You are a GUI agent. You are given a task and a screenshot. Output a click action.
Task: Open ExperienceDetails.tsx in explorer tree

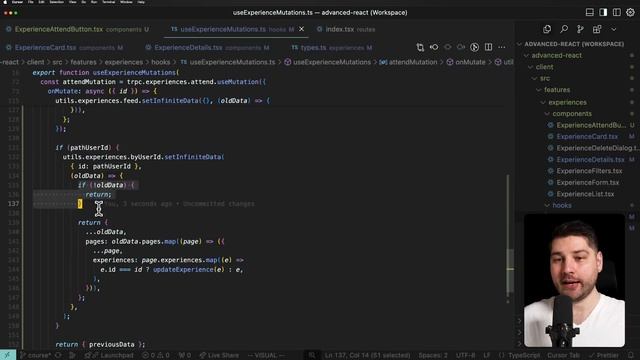590,159
